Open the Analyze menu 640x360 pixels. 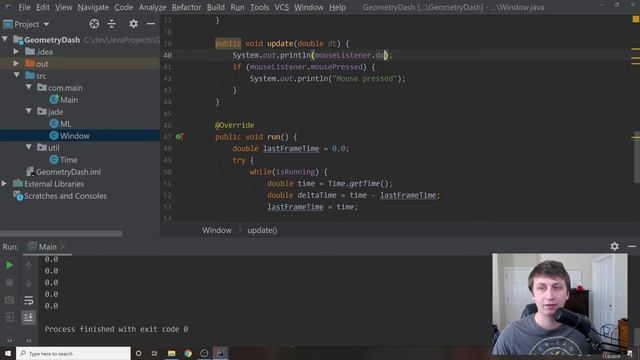click(152, 7)
